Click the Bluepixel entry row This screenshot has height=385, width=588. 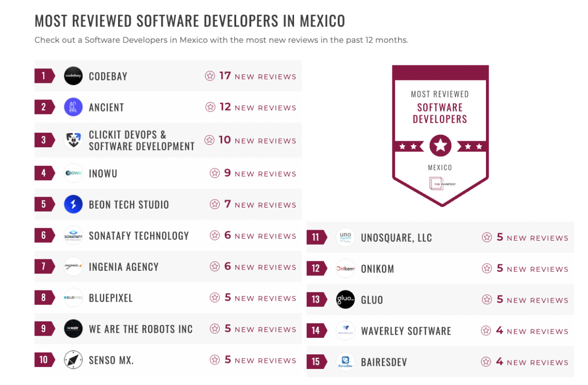click(168, 298)
